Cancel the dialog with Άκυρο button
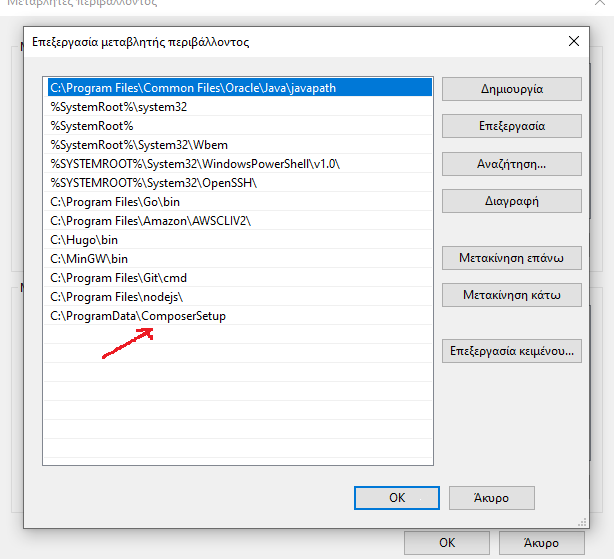 pyautogui.click(x=492, y=497)
